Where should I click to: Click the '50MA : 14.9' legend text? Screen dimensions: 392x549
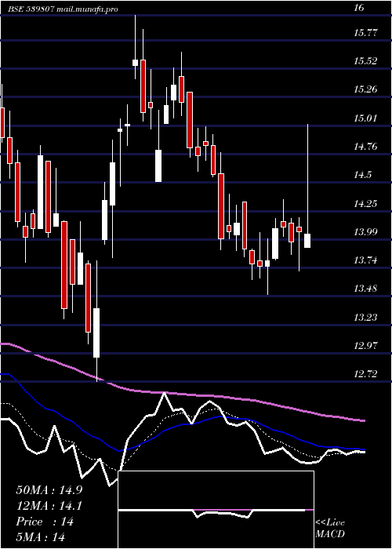49,490
